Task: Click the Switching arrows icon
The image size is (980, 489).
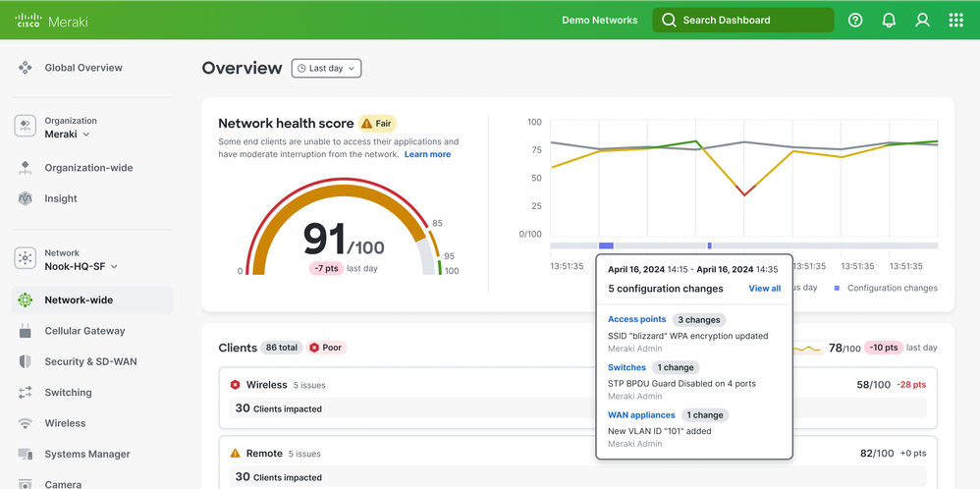Action: point(26,393)
